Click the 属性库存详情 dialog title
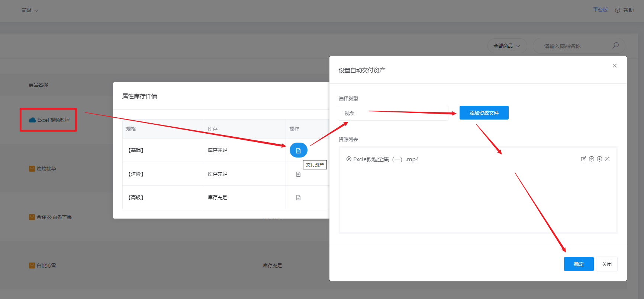Image resolution: width=644 pixels, height=299 pixels. 139,96
